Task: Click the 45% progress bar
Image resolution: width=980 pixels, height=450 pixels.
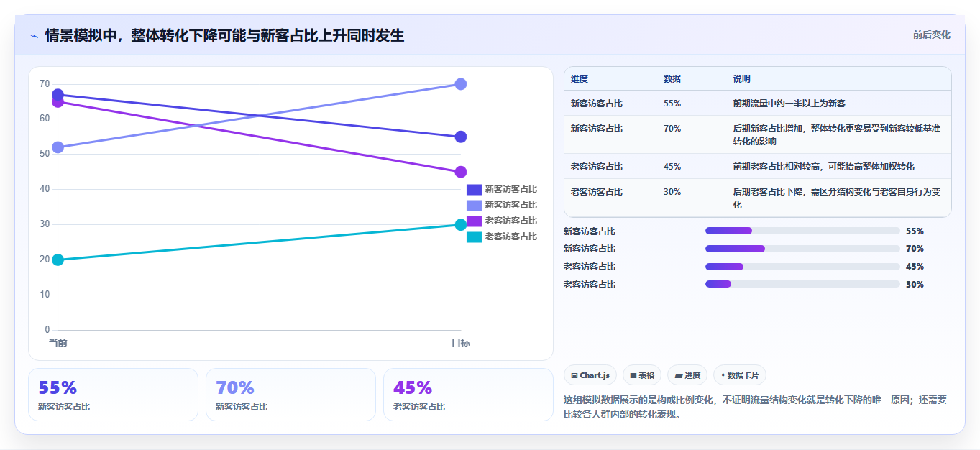Action: pos(802,267)
